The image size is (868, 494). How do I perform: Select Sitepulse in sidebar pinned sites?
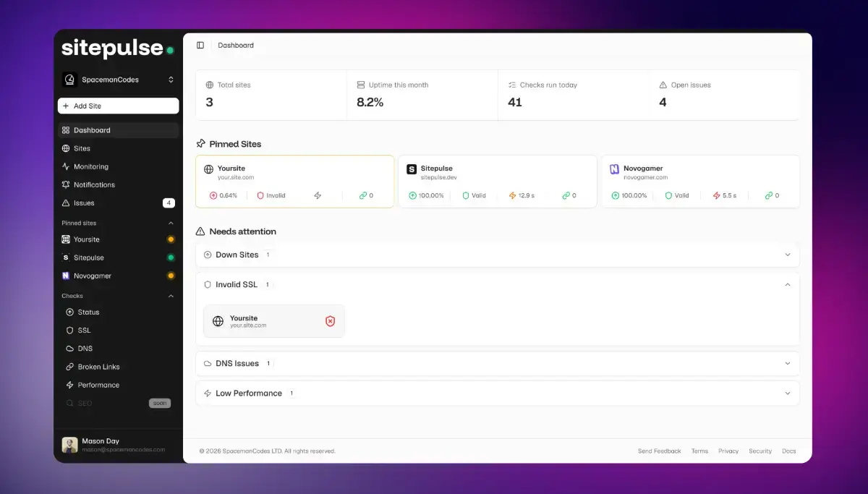(119, 257)
